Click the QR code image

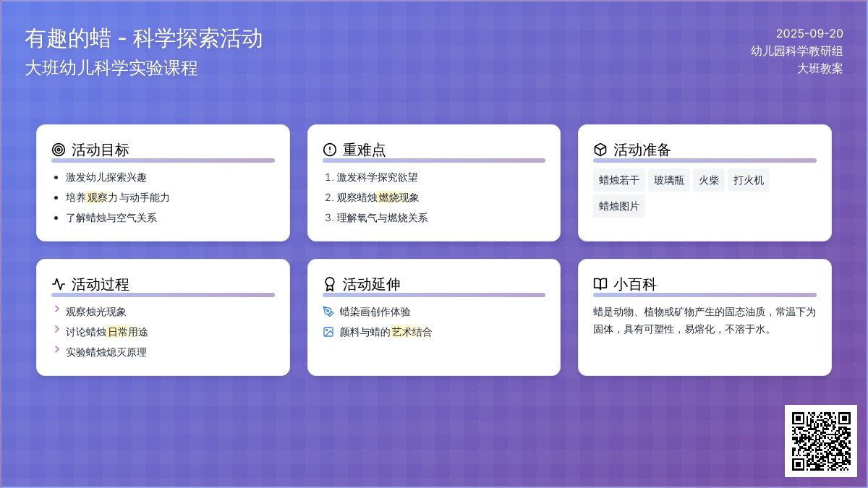821,441
